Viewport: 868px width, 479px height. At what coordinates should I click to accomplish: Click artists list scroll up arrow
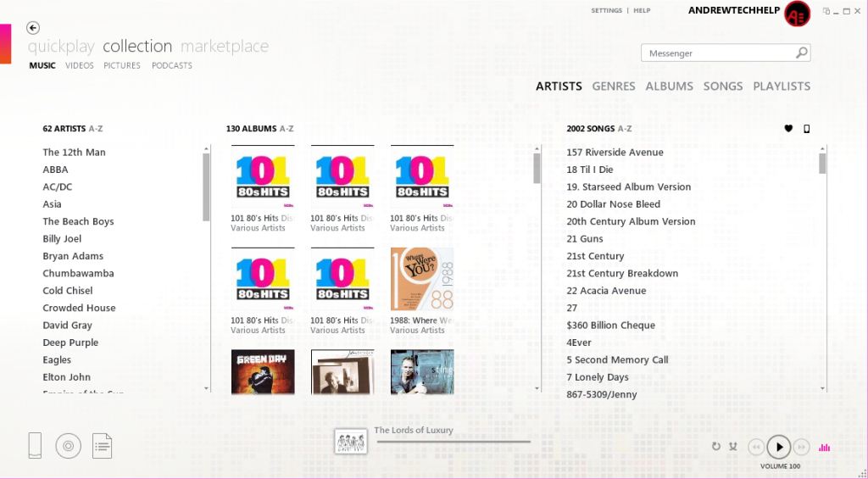pyautogui.click(x=207, y=148)
